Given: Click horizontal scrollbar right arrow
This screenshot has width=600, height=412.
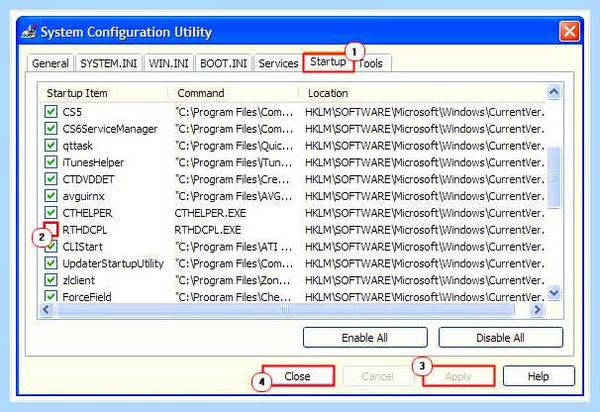Looking at the screenshot, I should (537, 309).
